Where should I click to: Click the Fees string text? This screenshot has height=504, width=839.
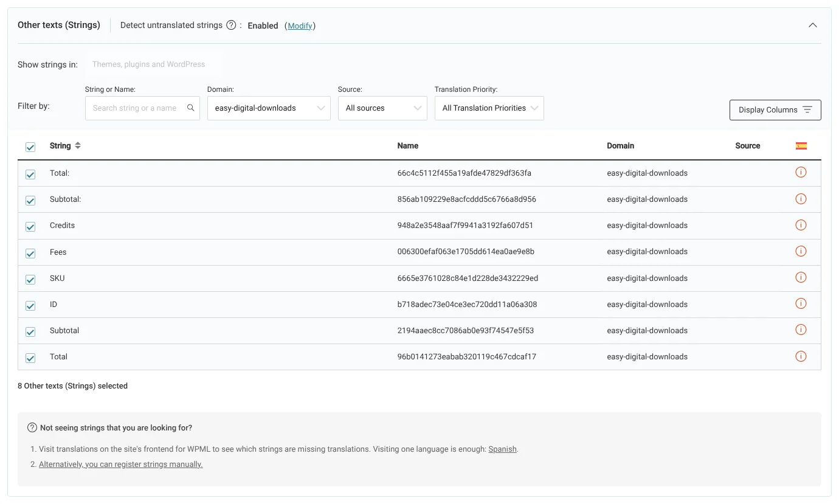click(58, 252)
